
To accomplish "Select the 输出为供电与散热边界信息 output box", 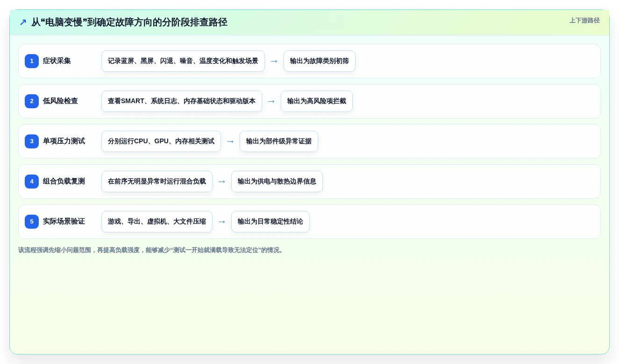I will (277, 182).
